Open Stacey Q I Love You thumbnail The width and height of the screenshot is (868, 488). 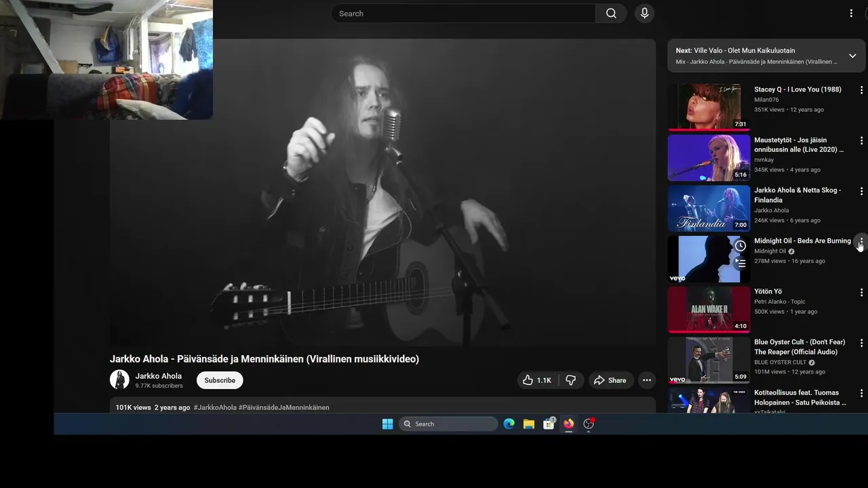[709, 107]
